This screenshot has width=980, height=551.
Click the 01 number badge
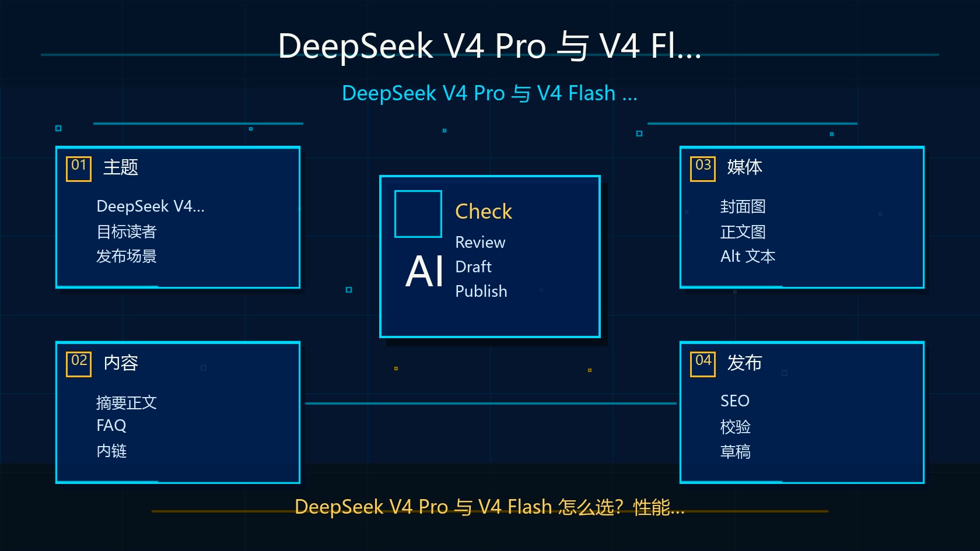79,169
